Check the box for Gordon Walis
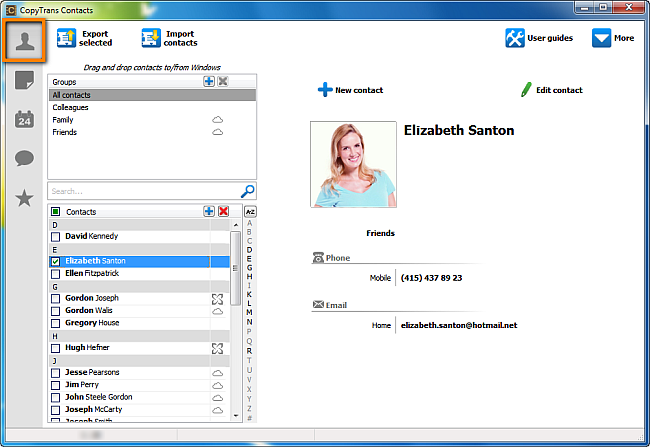 [56, 311]
